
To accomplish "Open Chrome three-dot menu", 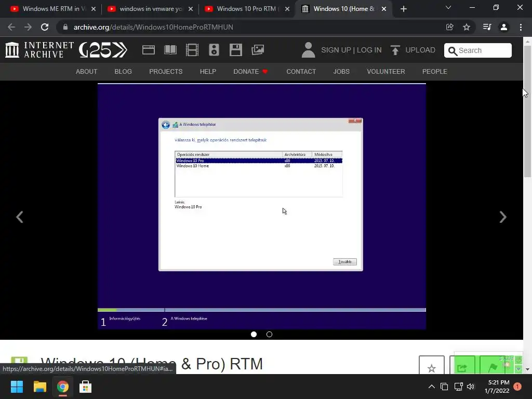I will [x=521, y=27].
